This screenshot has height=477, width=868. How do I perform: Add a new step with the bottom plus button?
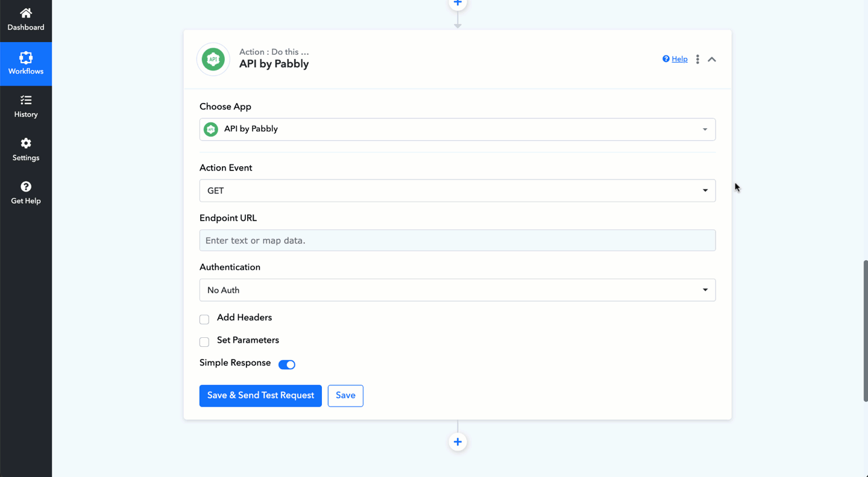tap(458, 442)
